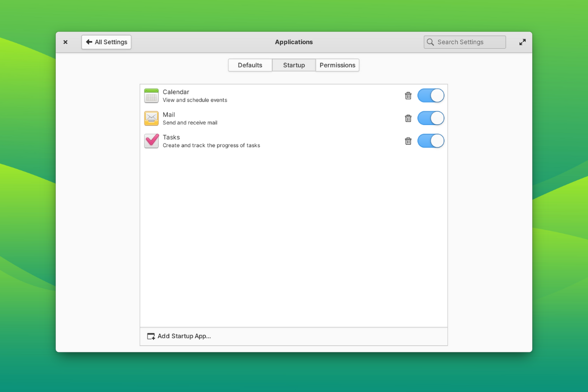588x392 pixels.
Task: Click the Tasks checkmark icon
Action: [x=151, y=141]
